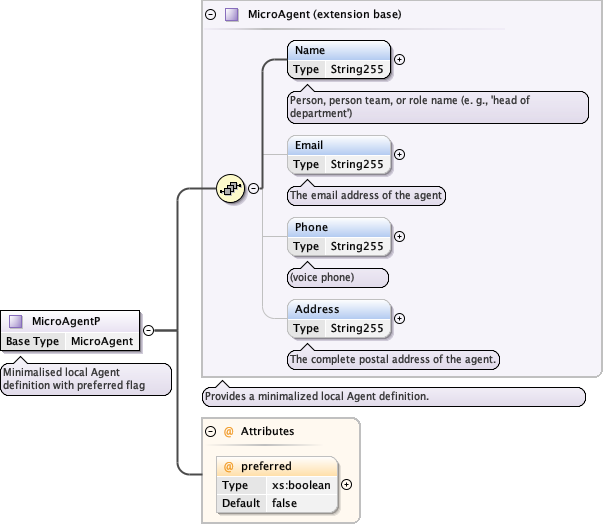The height and width of the screenshot is (525, 604).
Task: Click the sequence compositor icon
Action: (x=230, y=187)
